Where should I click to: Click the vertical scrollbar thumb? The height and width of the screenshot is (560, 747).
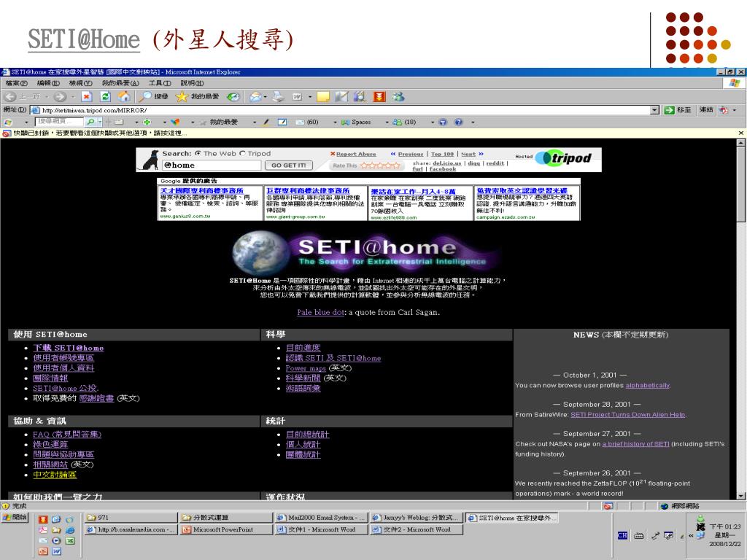pos(741,184)
